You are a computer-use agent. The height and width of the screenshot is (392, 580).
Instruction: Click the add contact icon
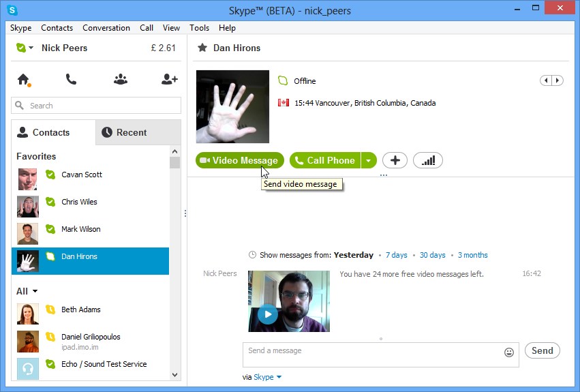[x=170, y=79]
